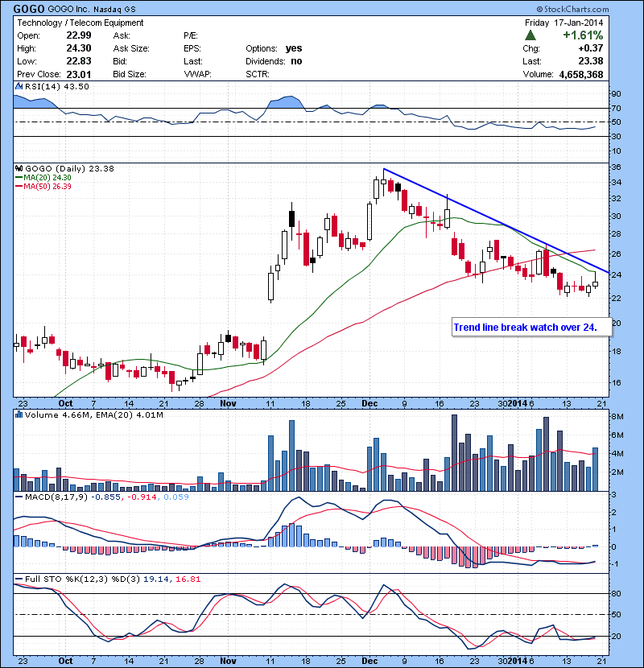644x668 pixels.
Task: Click the +1.61% percent change
Action: click(583, 35)
